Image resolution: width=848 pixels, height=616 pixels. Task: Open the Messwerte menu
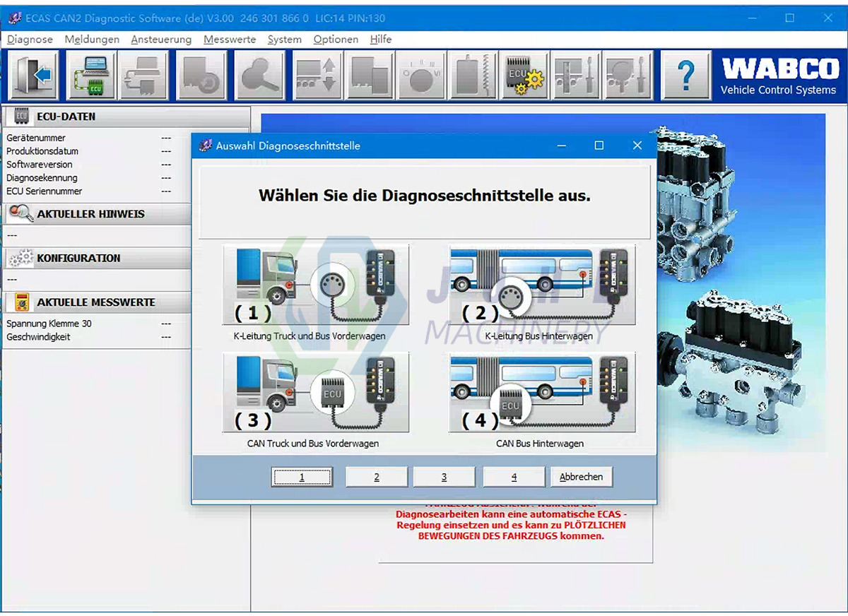click(x=229, y=40)
